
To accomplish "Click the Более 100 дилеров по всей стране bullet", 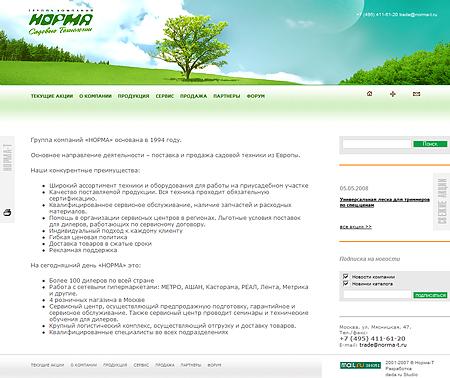I will (102, 280).
